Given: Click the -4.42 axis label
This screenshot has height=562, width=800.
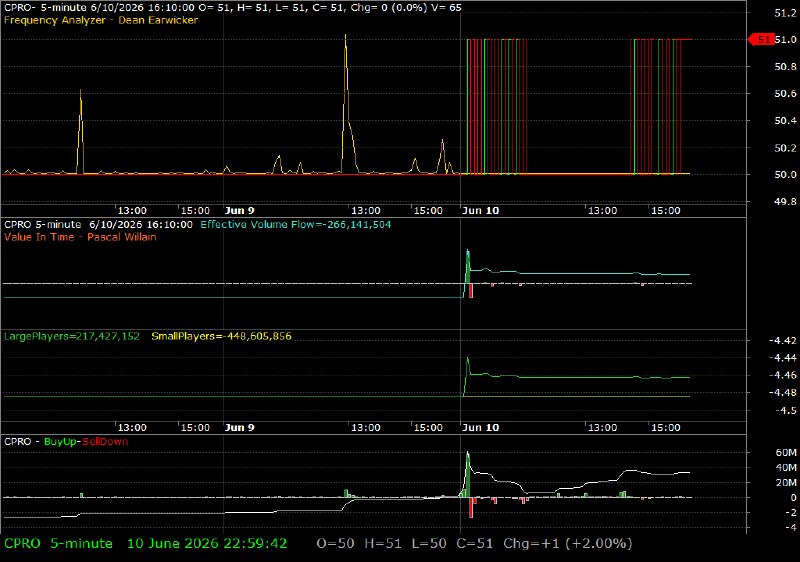Looking at the screenshot, I should [782, 341].
